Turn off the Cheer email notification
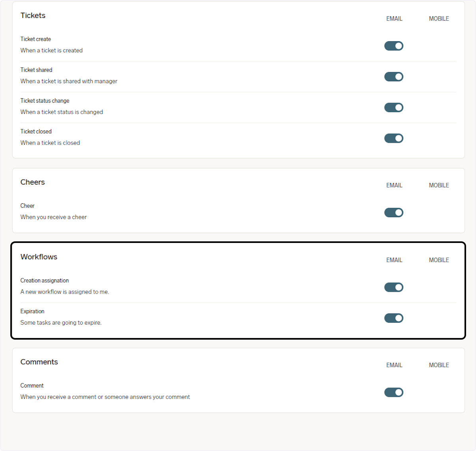Screen dimensions: 476x451 (393, 212)
